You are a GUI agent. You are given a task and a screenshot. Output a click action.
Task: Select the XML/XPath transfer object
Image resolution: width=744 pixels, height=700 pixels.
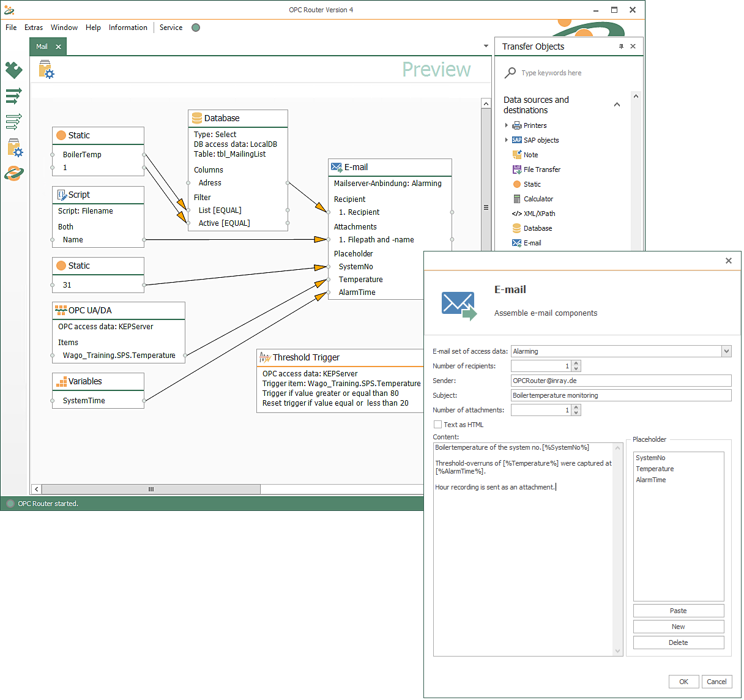tap(539, 214)
